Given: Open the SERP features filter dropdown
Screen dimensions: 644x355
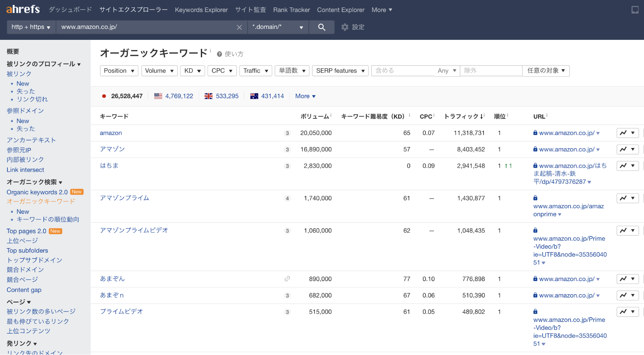Looking at the screenshot, I should (x=340, y=71).
